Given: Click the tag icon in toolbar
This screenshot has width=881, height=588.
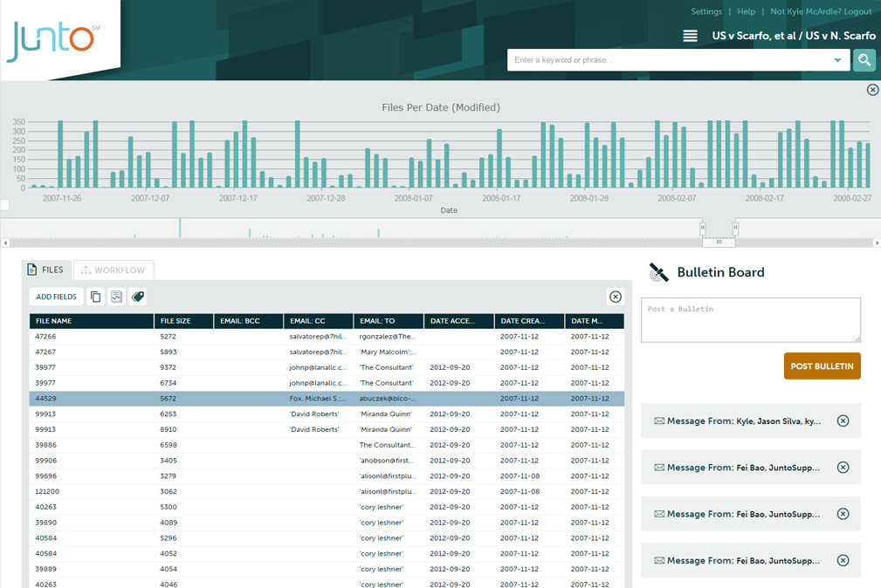Looking at the screenshot, I should [137, 297].
